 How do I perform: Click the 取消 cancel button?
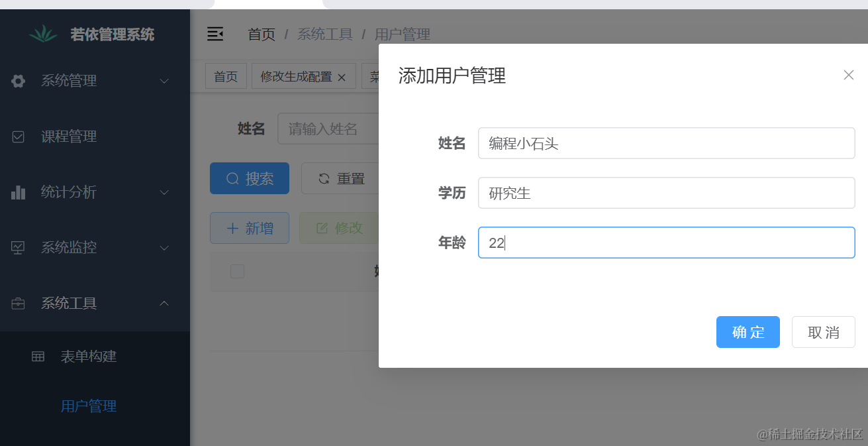[x=823, y=332]
